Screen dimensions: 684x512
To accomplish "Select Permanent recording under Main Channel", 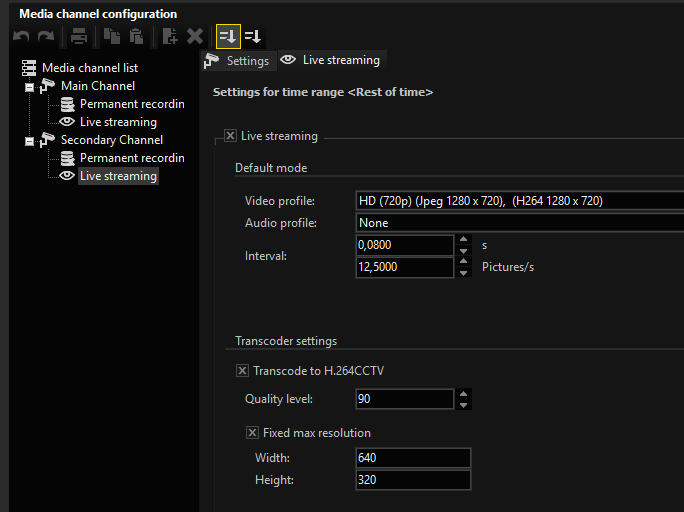I will click(132, 104).
